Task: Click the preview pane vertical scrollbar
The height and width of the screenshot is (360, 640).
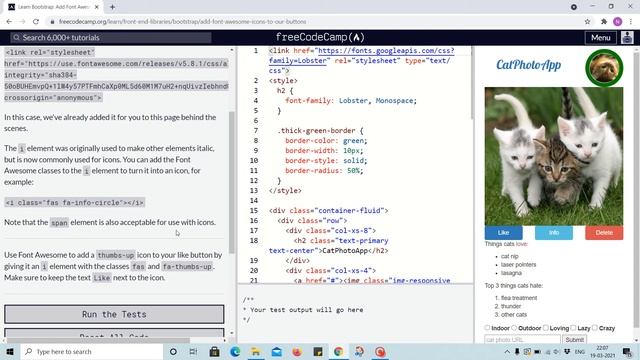Action: (636, 190)
